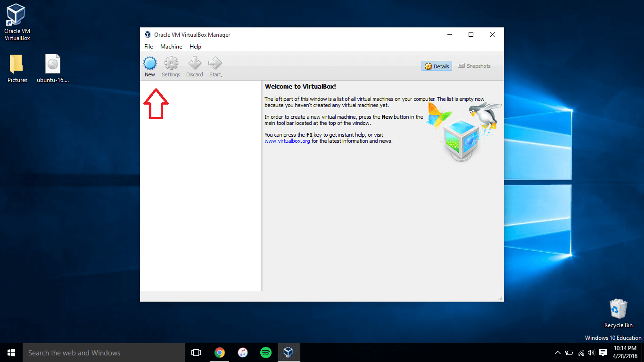Viewport: 644px width, 362px height.
Task: Open the Settings toolbar icon in VirtualBox
Action: tap(171, 66)
